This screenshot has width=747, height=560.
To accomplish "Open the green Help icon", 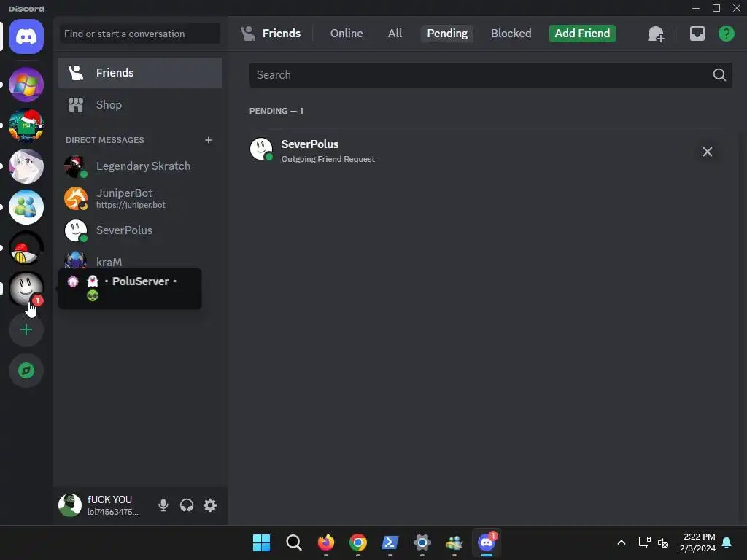I will (x=726, y=34).
